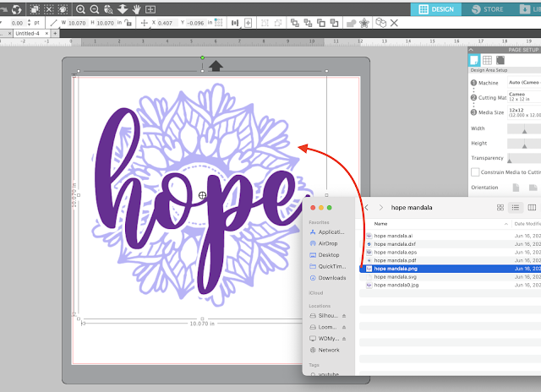
Task: Click the Bring to Front icon
Action: [295, 23]
